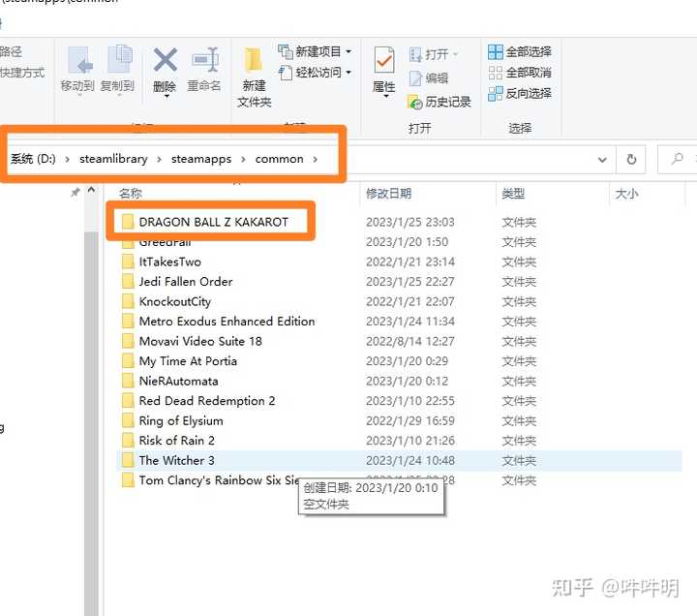Image resolution: width=697 pixels, height=616 pixels.
Task: Refresh the current folder view
Action: click(x=631, y=159)
